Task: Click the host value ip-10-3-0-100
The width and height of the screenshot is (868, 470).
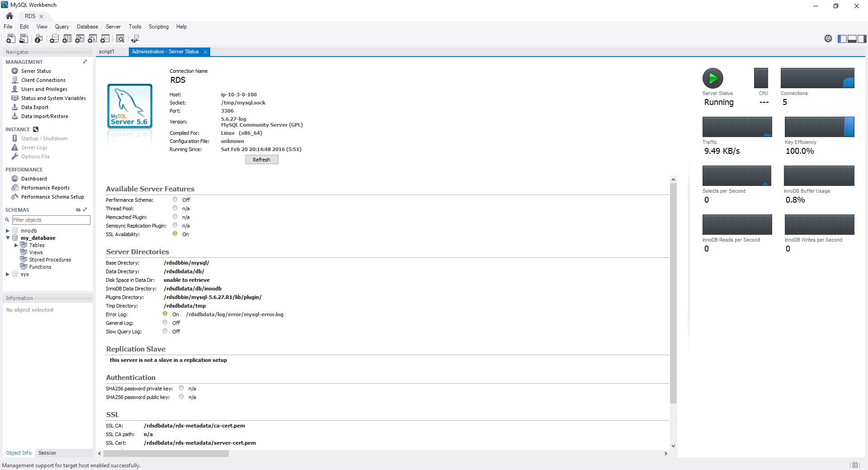Action: pyautogui.click(x=239, y=95)
